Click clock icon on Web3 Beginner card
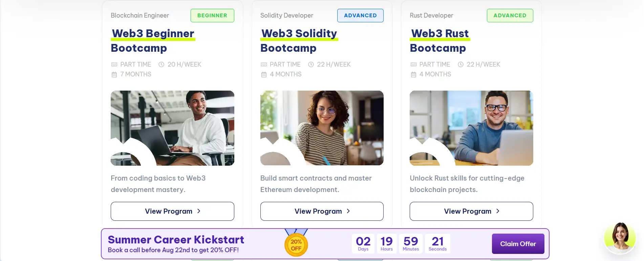Image resolution: width=644 pixels, height=261 pixels. 162,65
